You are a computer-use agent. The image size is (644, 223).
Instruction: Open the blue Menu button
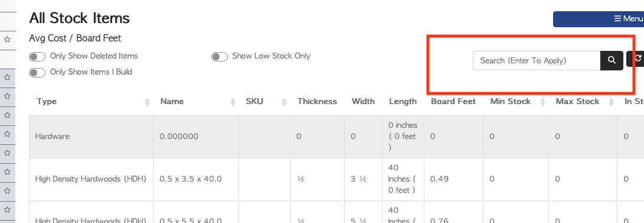tap(599, 19)
